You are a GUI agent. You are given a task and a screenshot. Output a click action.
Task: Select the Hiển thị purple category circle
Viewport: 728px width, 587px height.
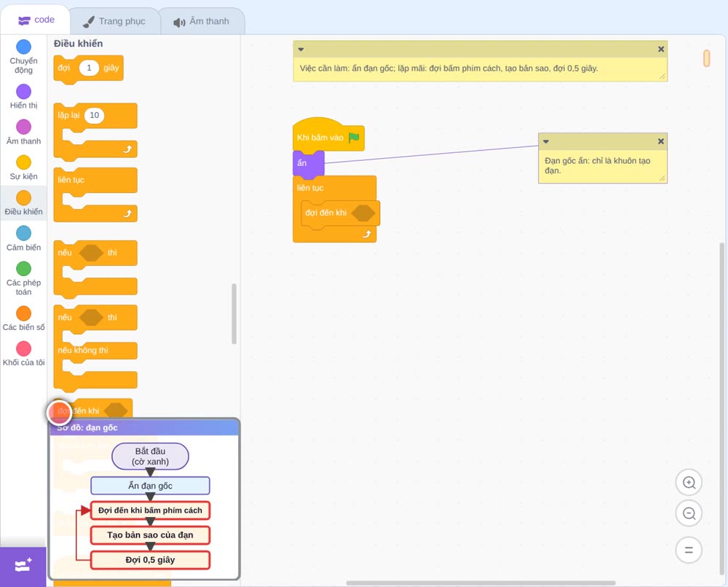point(23,92)
